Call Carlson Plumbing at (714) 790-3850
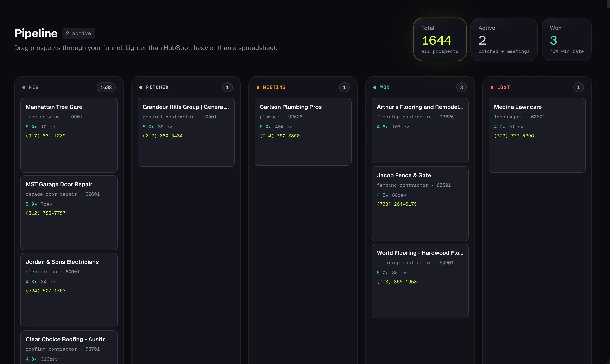 click(x=280, y=136)
